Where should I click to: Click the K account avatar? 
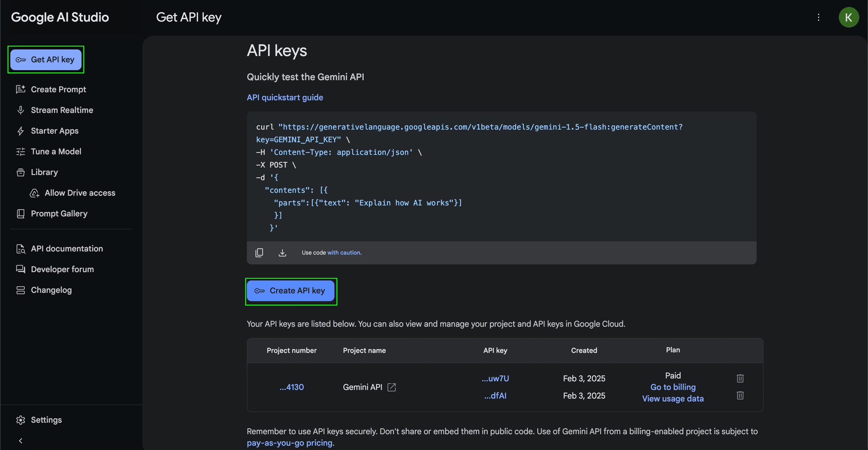pyautogui.click(x=848, y=17)
